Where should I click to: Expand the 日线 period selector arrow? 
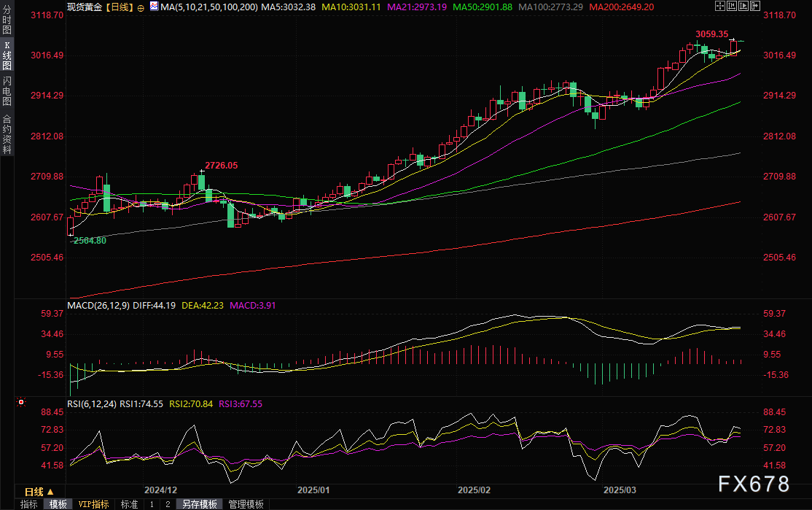tap(49, 491)
